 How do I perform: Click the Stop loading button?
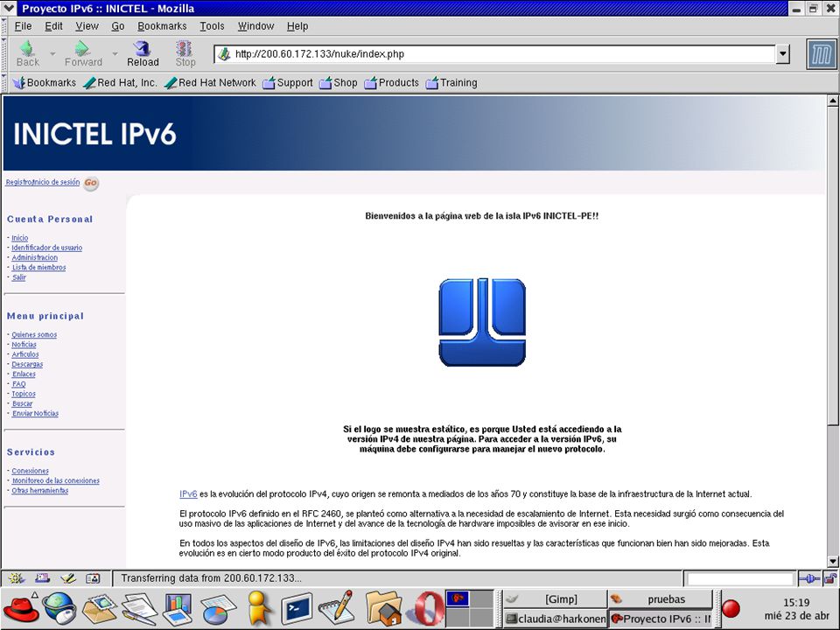coord(185,53)
